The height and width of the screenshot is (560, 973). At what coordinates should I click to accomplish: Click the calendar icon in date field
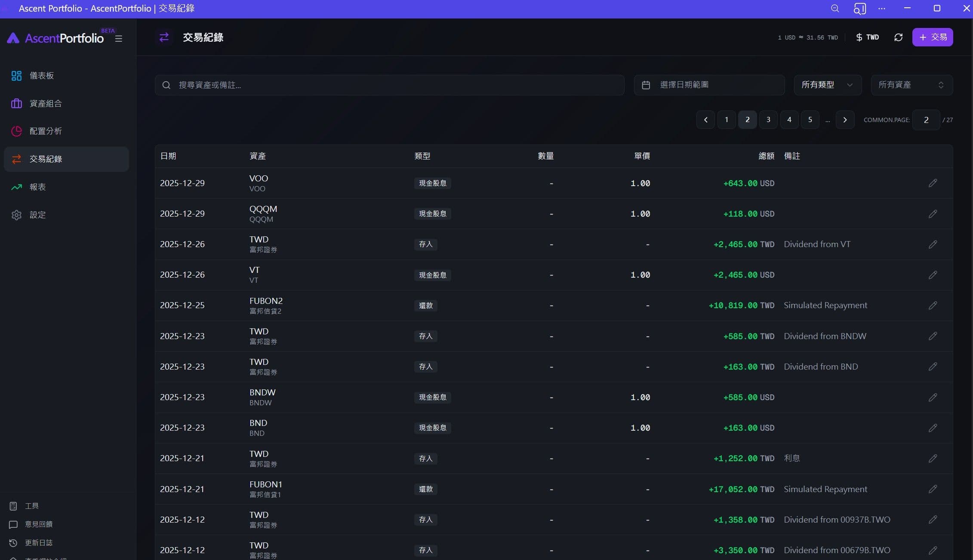(646, 85)
